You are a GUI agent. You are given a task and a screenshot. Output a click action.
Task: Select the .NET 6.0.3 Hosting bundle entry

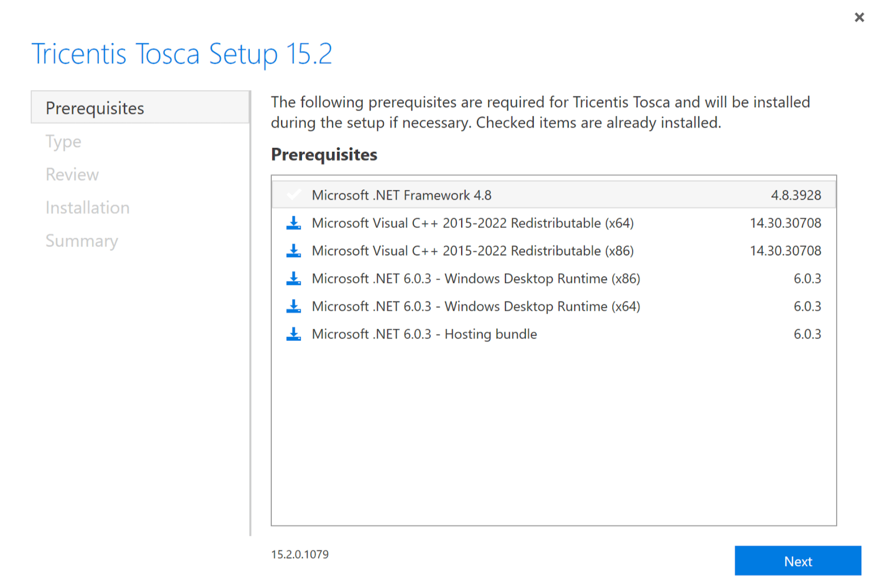click(494, 334)
